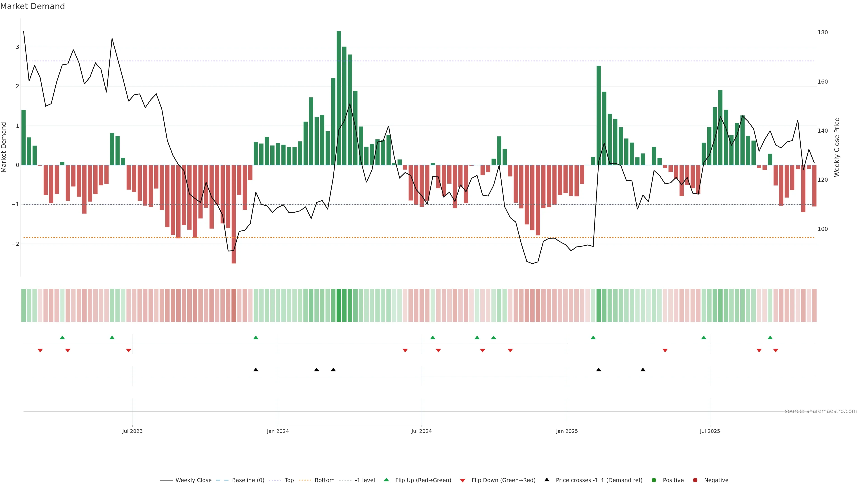868x488 pixels.
Task: Click the 180 price axis tick
Action: 822,32
